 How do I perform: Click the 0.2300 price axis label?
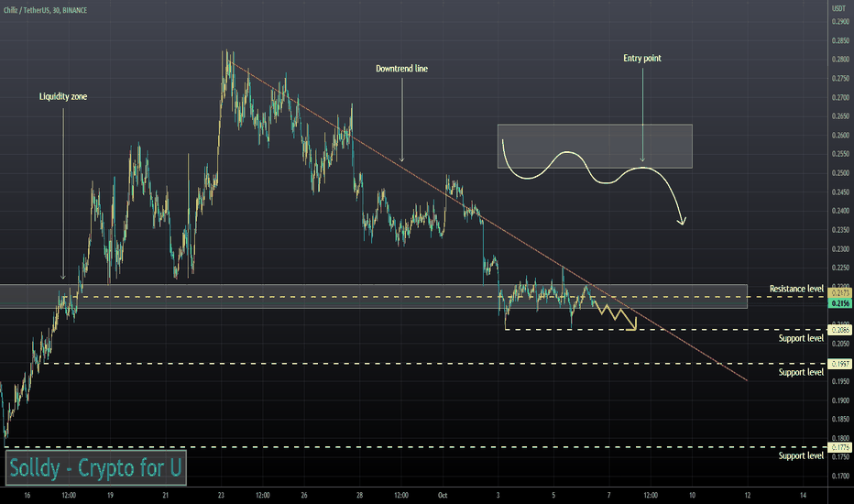[840, 249]
